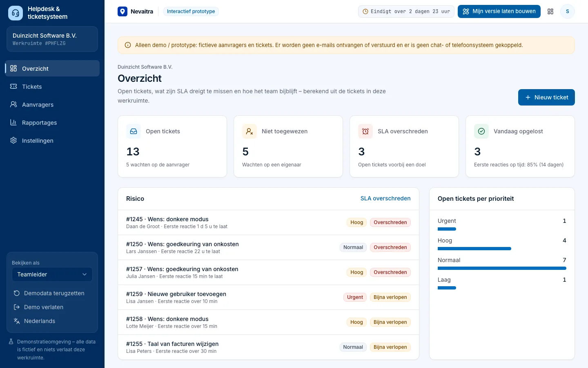Image resolution: width=588 pixels, height=368 pixels.
Task: Click the Niet toegewezen count 5
Action: pos(245,152)
